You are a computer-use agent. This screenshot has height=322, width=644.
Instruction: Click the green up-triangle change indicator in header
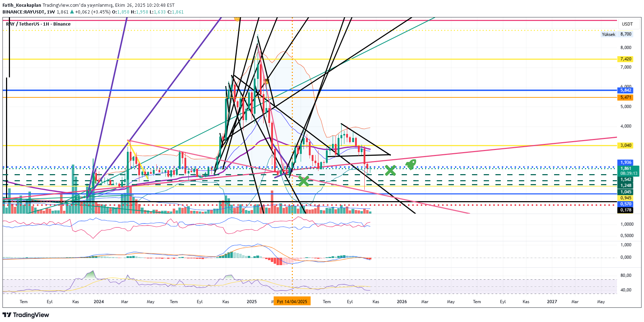[72, 12]
